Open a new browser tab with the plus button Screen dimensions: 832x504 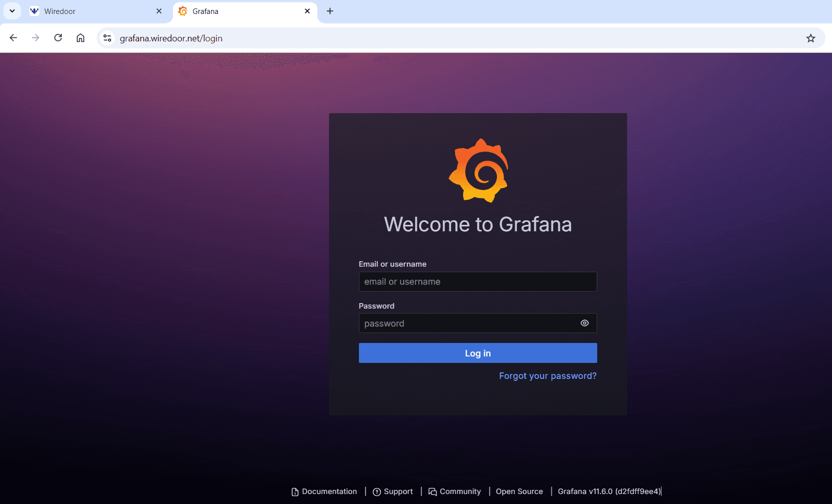pos(330,11)
